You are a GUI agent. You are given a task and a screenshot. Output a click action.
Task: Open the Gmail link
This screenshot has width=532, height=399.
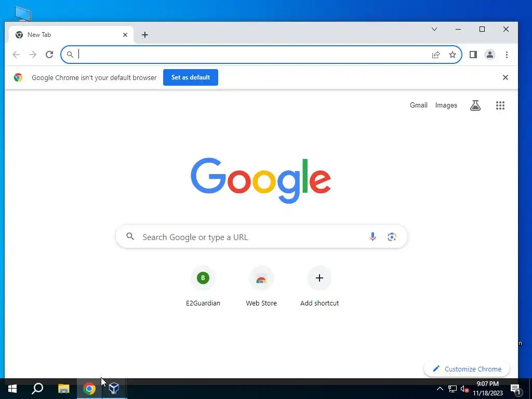pyautogui.click(x=418, y=105)
